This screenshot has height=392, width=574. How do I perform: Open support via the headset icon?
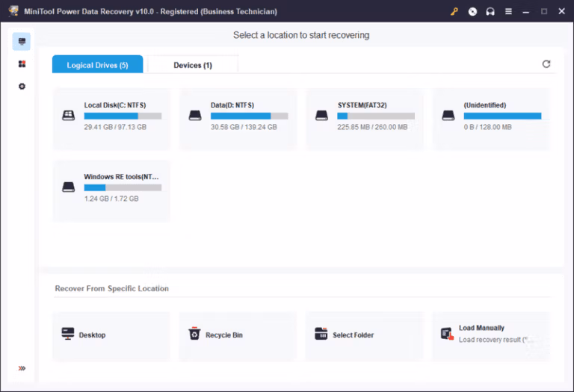pyautogui.click(x=490, y=12)
